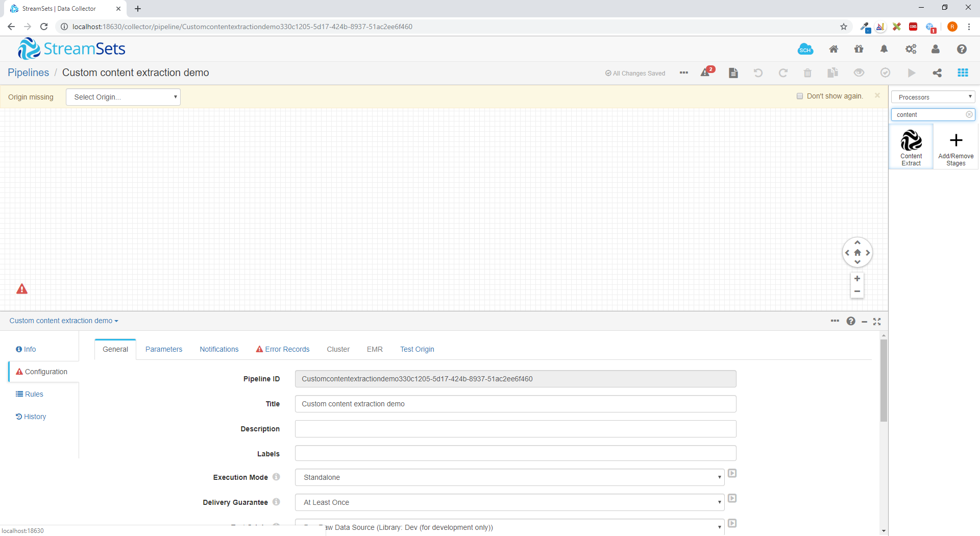The height and width of the screenshot is (536, 980).
Task: Start the pipeline with the play icon
Action: [912, 73]
